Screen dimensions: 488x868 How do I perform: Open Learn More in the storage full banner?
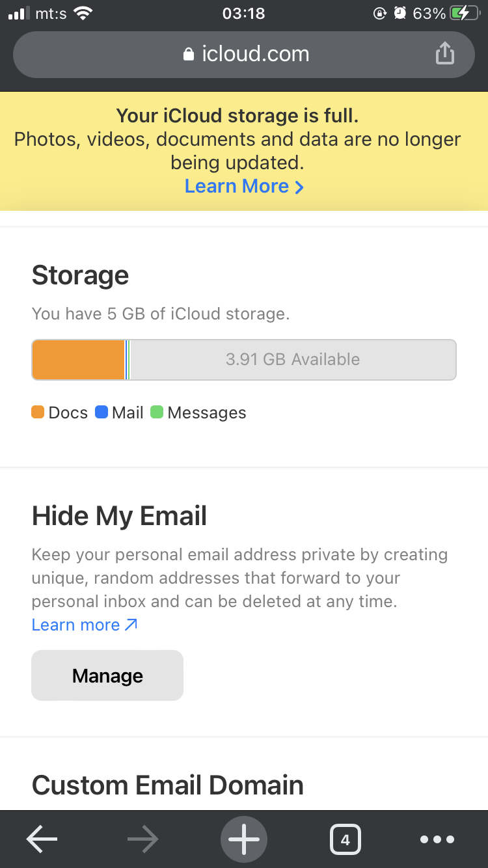coord(244,186)
